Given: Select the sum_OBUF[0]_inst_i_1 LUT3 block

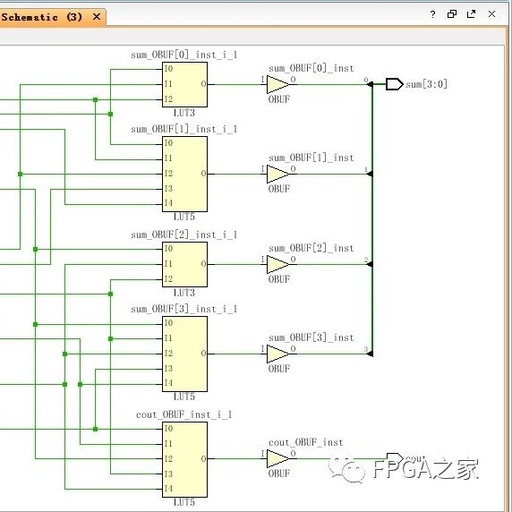Looking at the screenshot, I should point(185,85).
